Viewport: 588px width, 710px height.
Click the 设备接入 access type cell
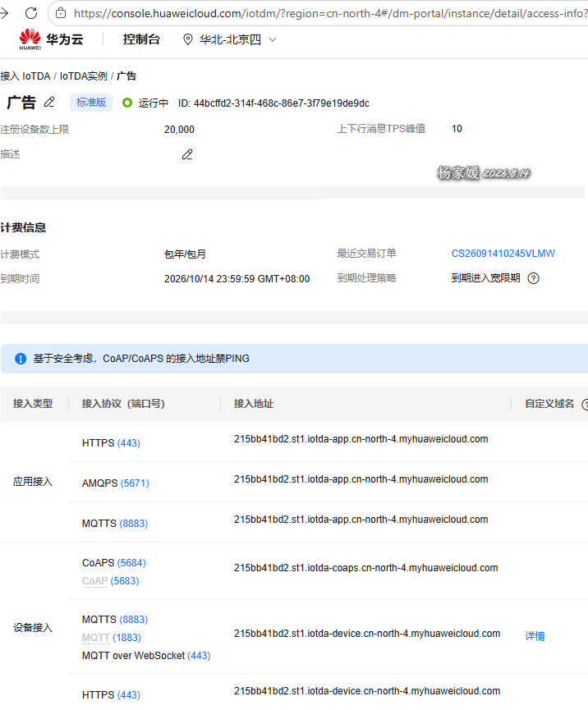[33, 628]
